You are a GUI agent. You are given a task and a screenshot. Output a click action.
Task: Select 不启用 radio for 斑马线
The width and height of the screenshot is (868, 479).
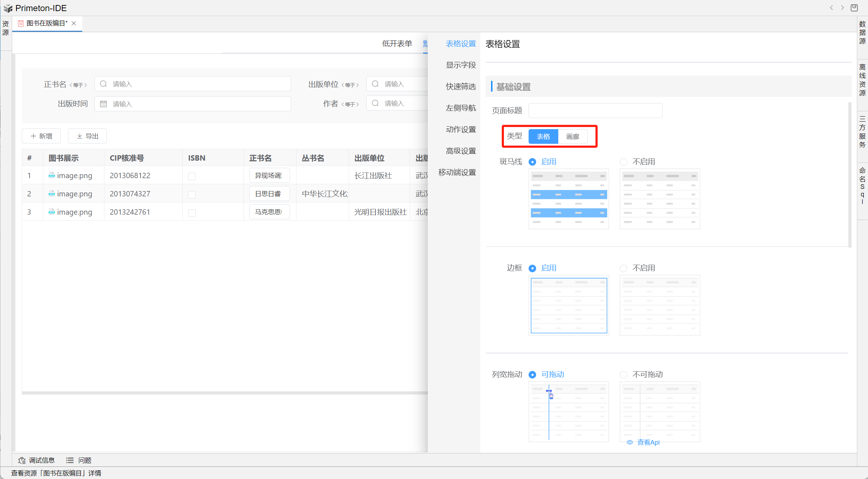pos(623,162)
